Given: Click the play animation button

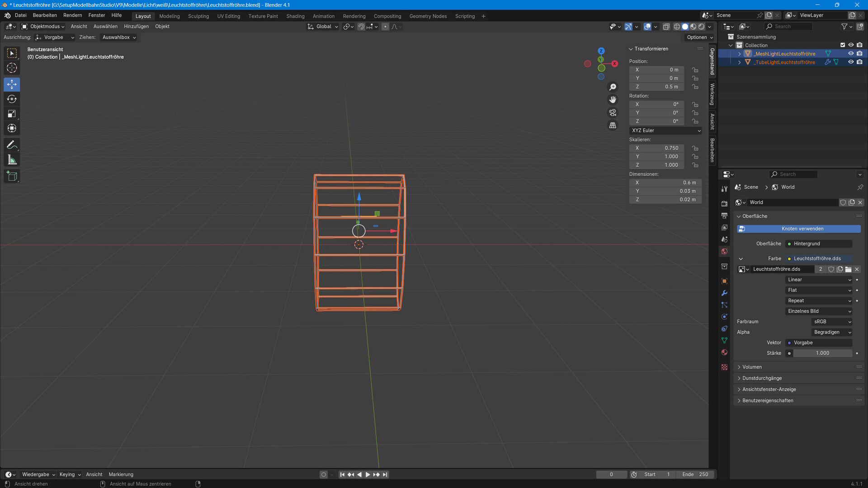Looking at the screenshot, I should [x=368, y=474].
